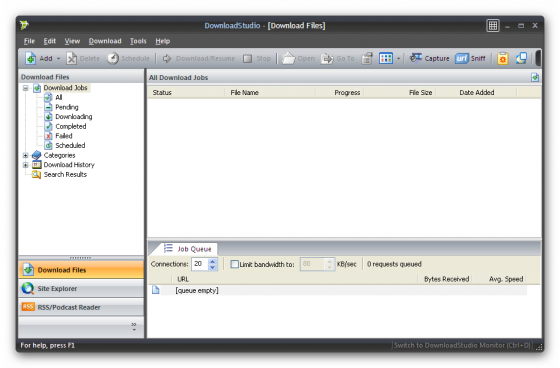Open the orange gear settings icon
560x368 pixels.
(502, 58)
